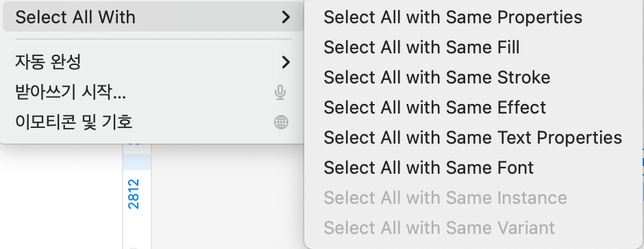Choose Select All with Same Fill
Image resolution: width=644 pixels, height=249 pixels.
[x=421, y=47]
